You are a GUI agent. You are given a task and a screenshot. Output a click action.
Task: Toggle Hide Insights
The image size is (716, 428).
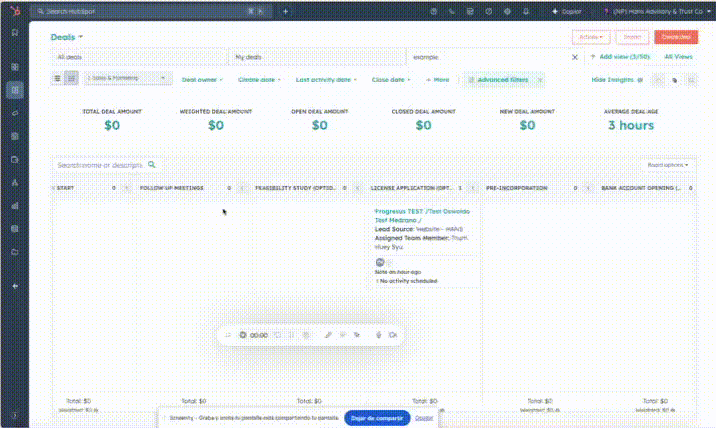coord(617,79)
